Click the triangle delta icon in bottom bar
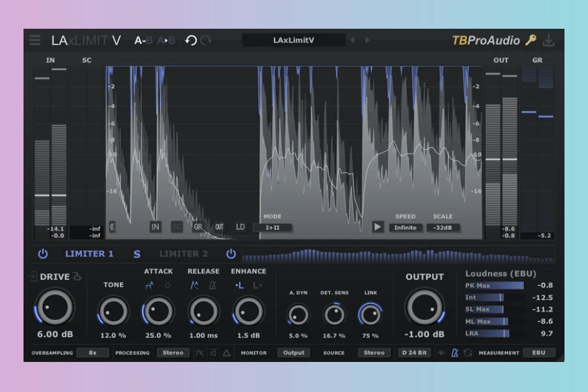The width and height of the screenshot is (588, 392). [227, 353]
